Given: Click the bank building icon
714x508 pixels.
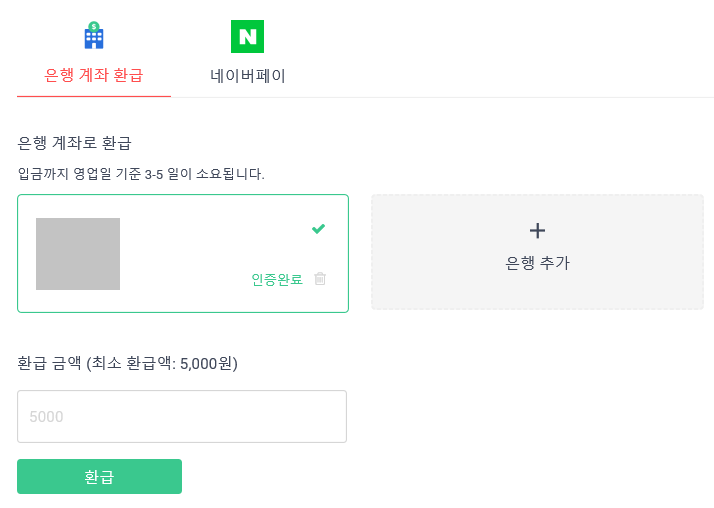Looking at the screenshot, I should [x=94, y=36].
